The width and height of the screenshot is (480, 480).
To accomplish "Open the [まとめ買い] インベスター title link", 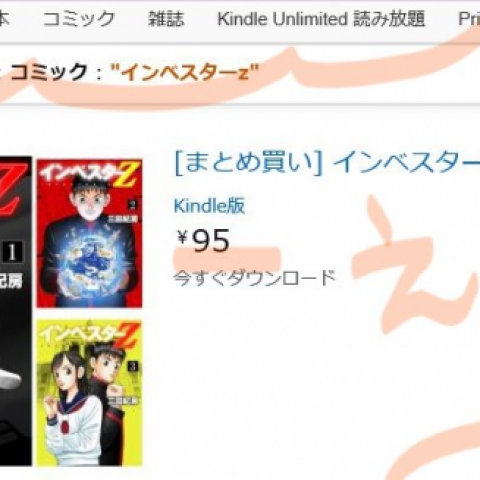I will click(327, 162).
